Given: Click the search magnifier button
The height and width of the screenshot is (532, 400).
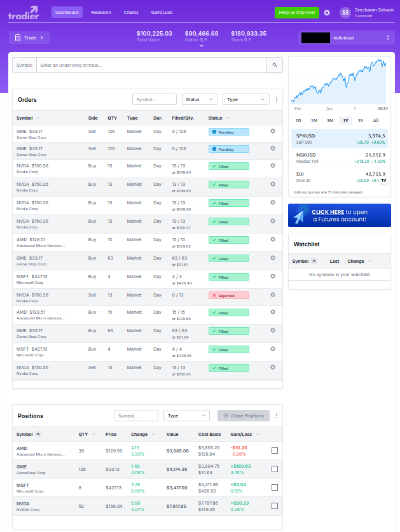Looking at the screenshot, I should pos(275,65).
